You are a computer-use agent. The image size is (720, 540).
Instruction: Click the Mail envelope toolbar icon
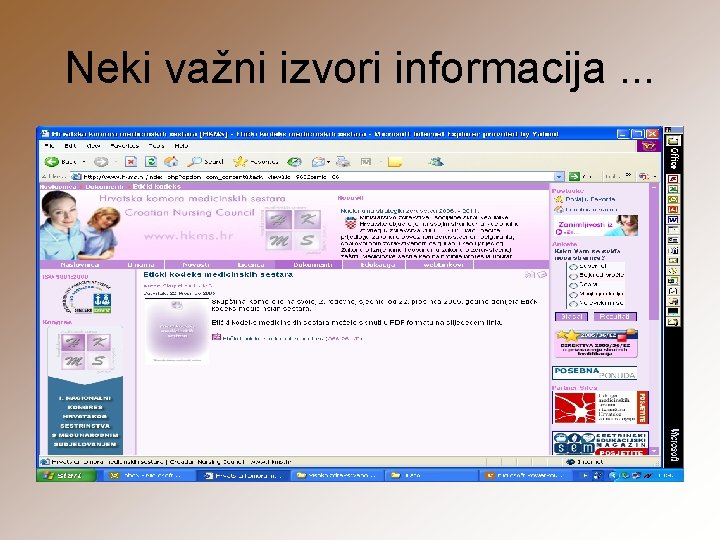(x=318, y=162)
